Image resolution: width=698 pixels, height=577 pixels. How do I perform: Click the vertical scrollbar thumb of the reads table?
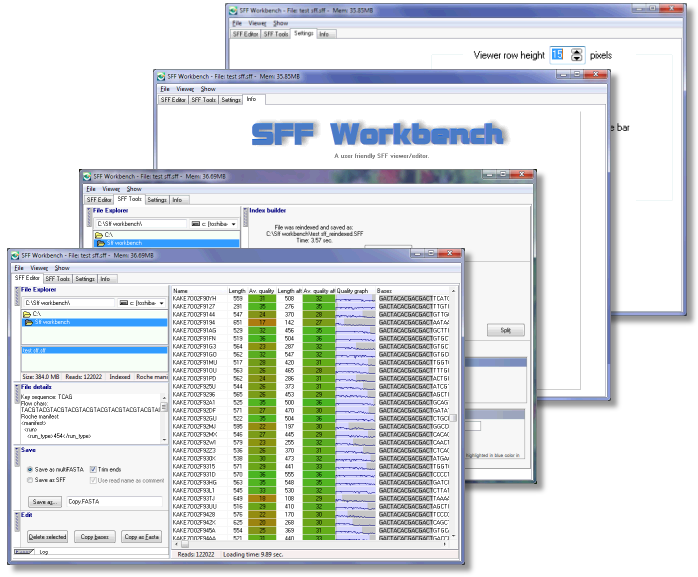click(454, 418)
